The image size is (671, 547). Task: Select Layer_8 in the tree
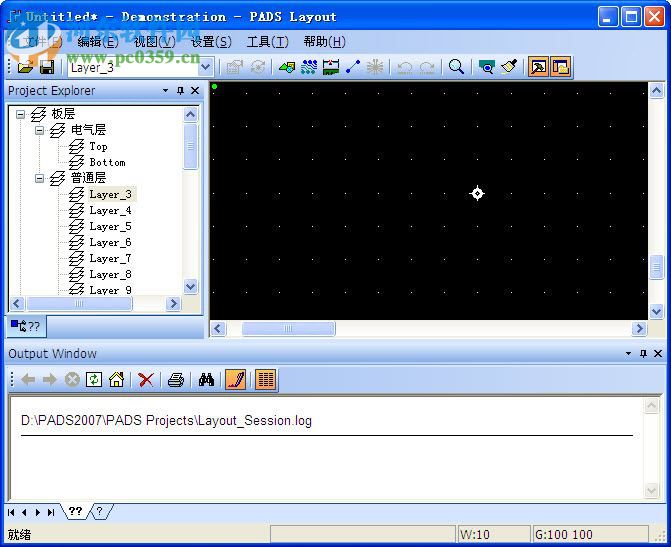pyautogui.click(x=110, y=274)
